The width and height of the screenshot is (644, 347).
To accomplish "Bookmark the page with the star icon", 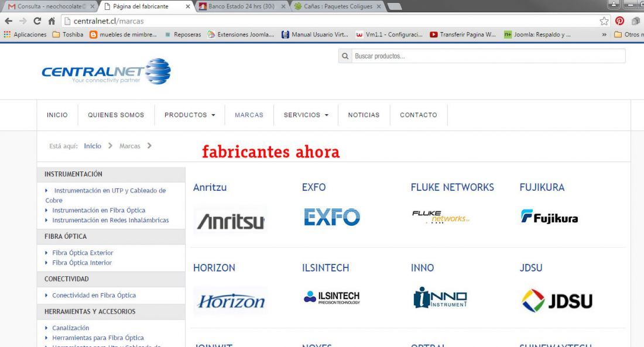I will coord(604,21).
